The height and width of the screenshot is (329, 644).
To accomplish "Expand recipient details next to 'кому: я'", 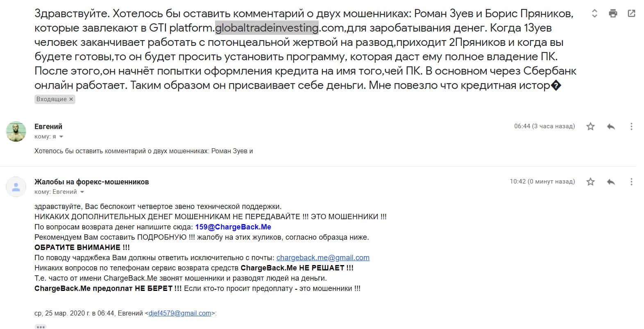I will click(x=61, y=137).
